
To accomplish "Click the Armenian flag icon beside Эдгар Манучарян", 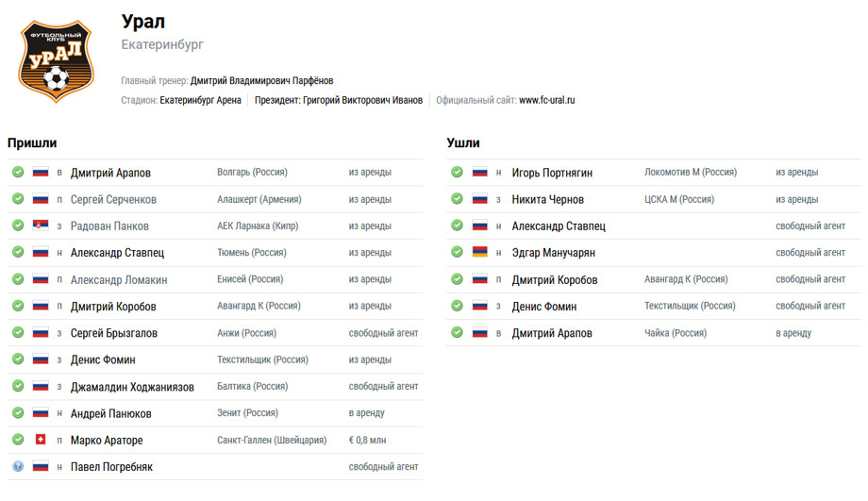I will (x=480, y=252).
